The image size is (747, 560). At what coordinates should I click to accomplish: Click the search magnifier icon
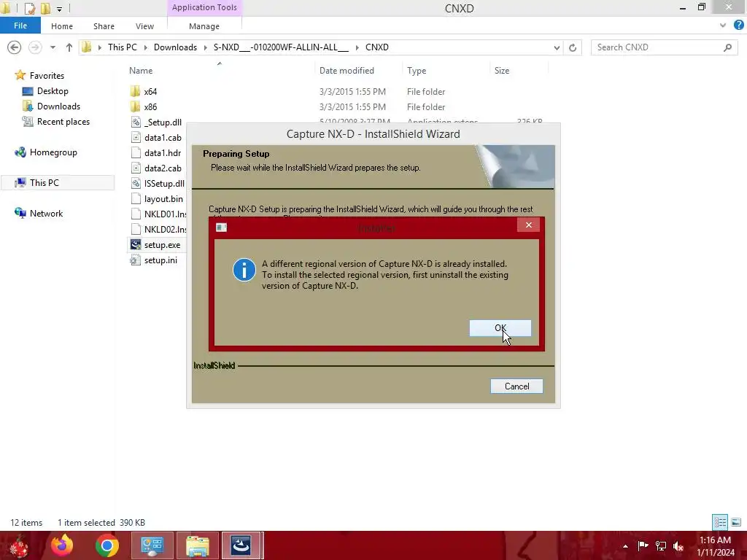point(727,47)
